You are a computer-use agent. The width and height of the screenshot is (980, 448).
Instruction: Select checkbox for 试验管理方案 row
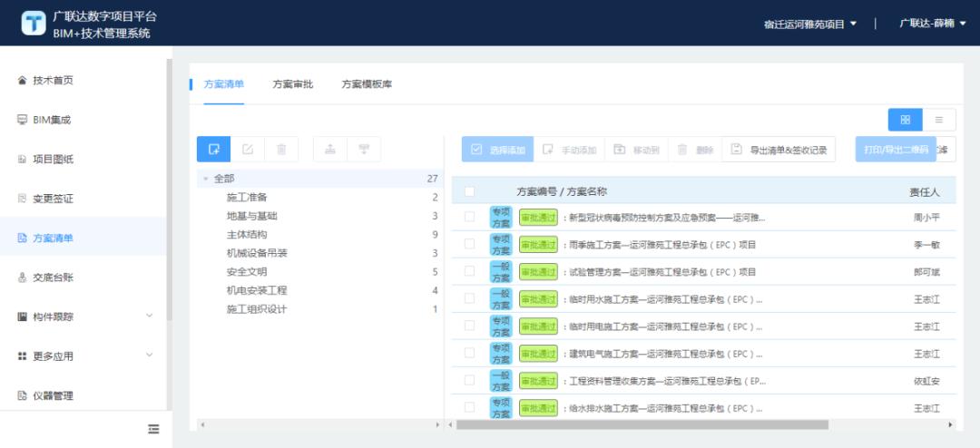(469, 271)
